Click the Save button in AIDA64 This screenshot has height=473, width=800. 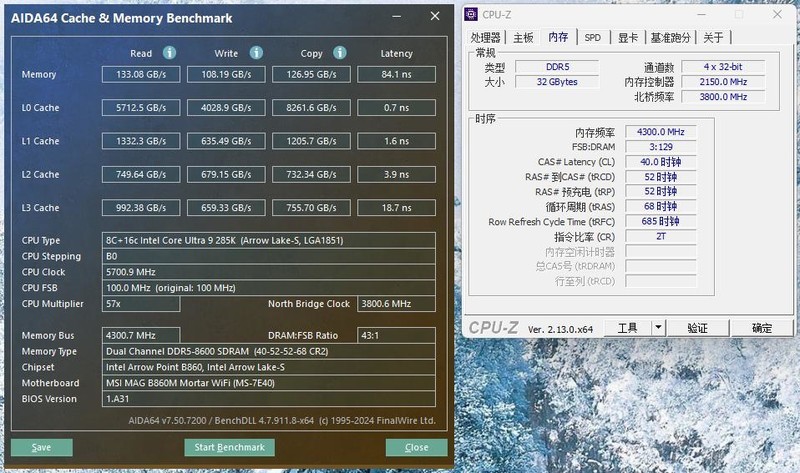click(x=42, y=447)
